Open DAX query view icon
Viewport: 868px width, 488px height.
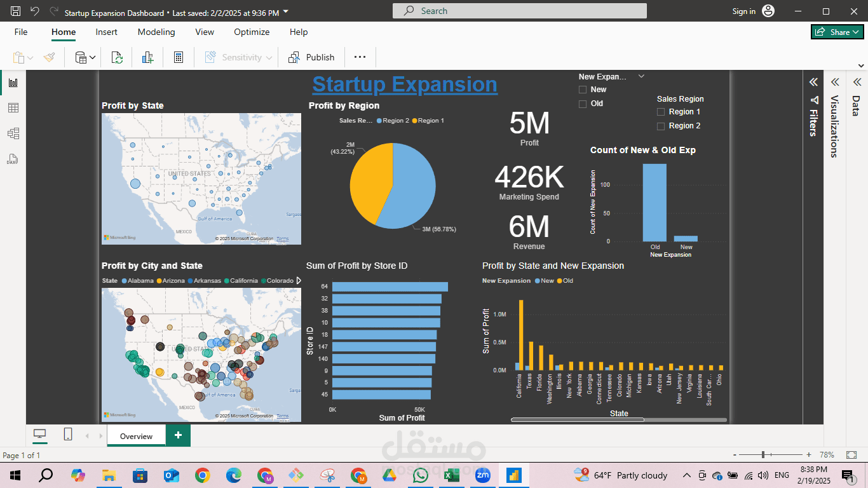pos(13,159)
